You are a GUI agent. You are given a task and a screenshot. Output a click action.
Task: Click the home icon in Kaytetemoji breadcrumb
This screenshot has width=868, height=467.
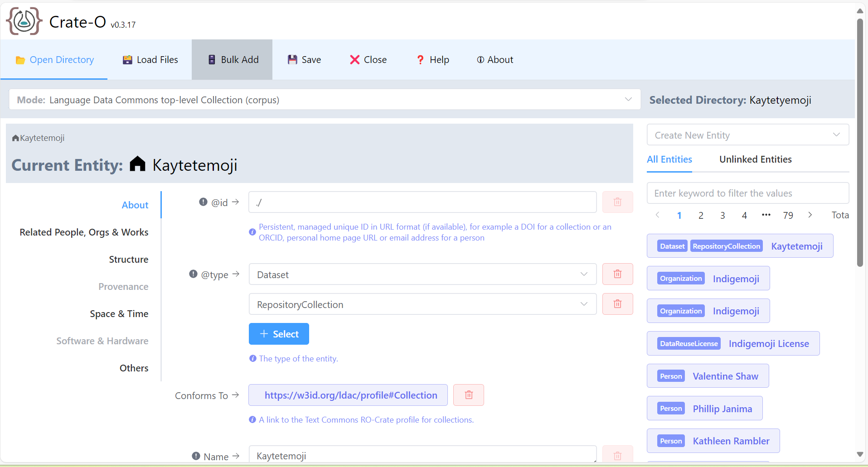pos(15,138)
